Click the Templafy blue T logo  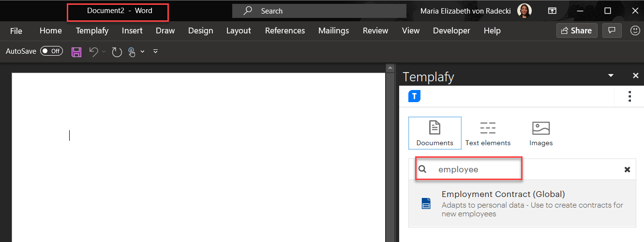414,96
